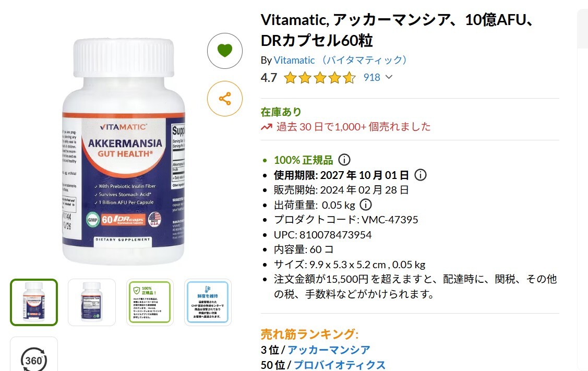This screenshot has width=588, height=371.
Task: Click the main Akkermansia bottle image
Action: coord(123,151)
